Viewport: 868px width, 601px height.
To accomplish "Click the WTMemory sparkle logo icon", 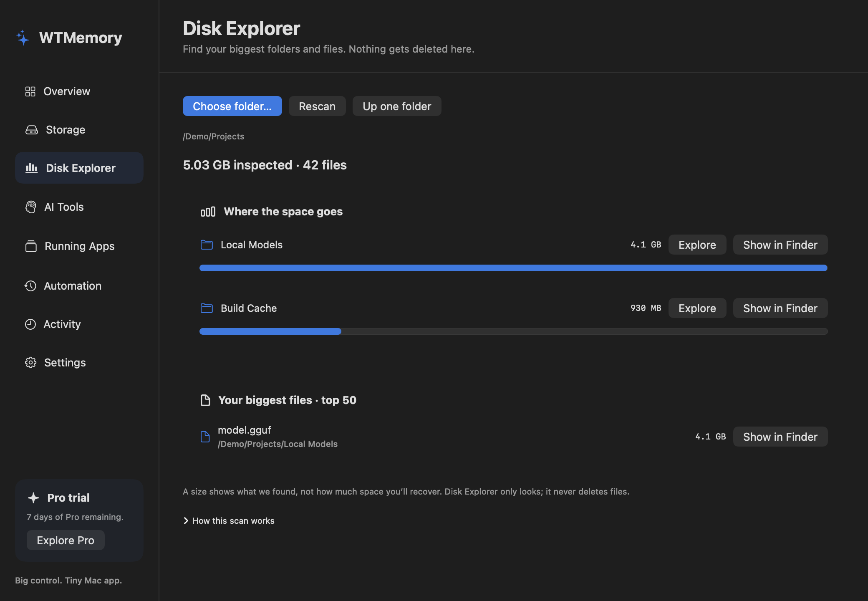I will [x=23, y=38].
